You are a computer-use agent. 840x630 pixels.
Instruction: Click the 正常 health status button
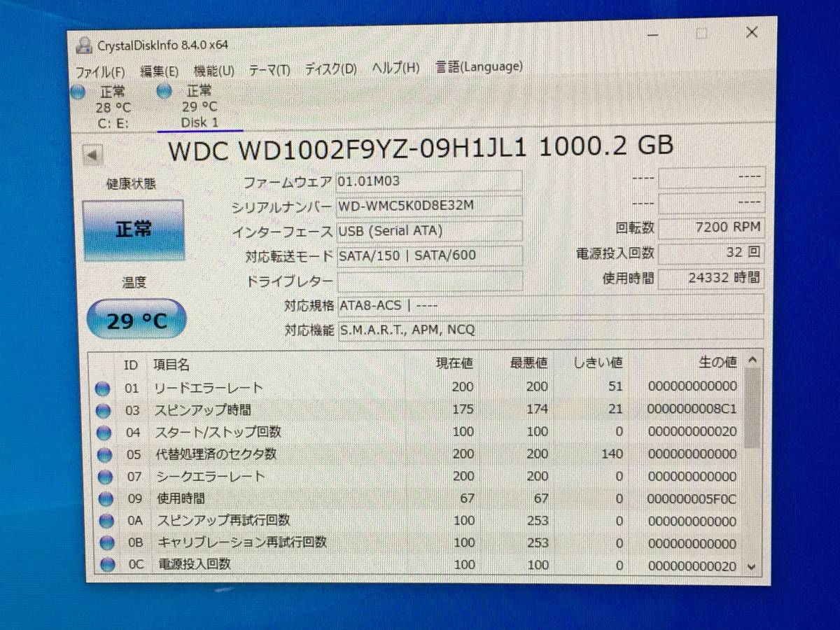134,230
